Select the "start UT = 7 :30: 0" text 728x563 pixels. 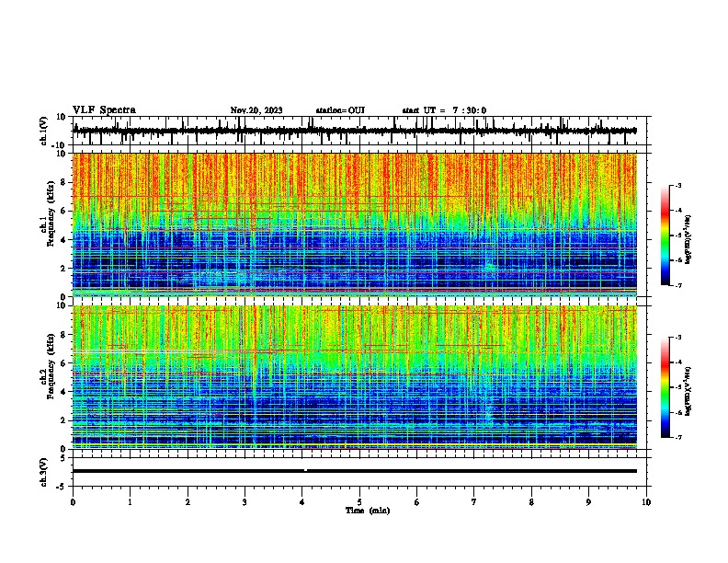pos(444,110)
